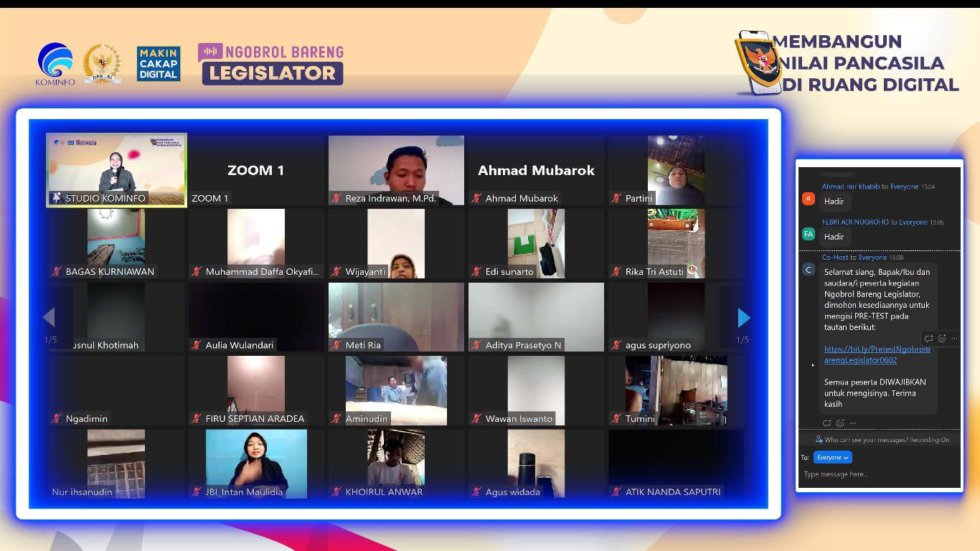Click reply icon beside Co-Host message
Viewport: 980px width, 551px height.
tap(928, 339)
